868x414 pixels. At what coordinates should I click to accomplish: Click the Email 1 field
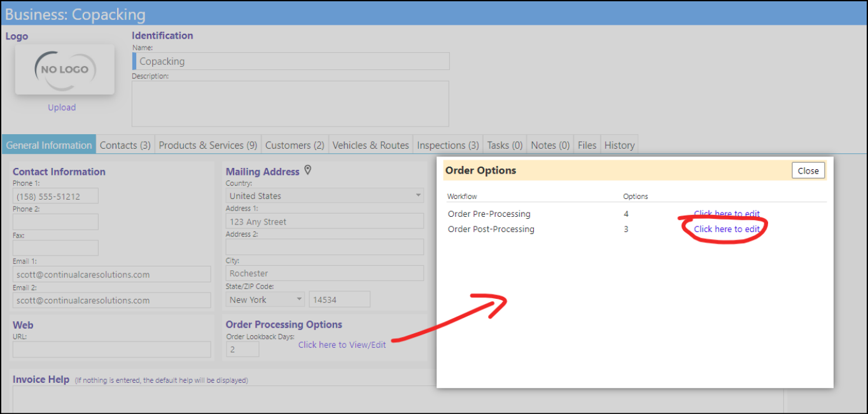111,274
